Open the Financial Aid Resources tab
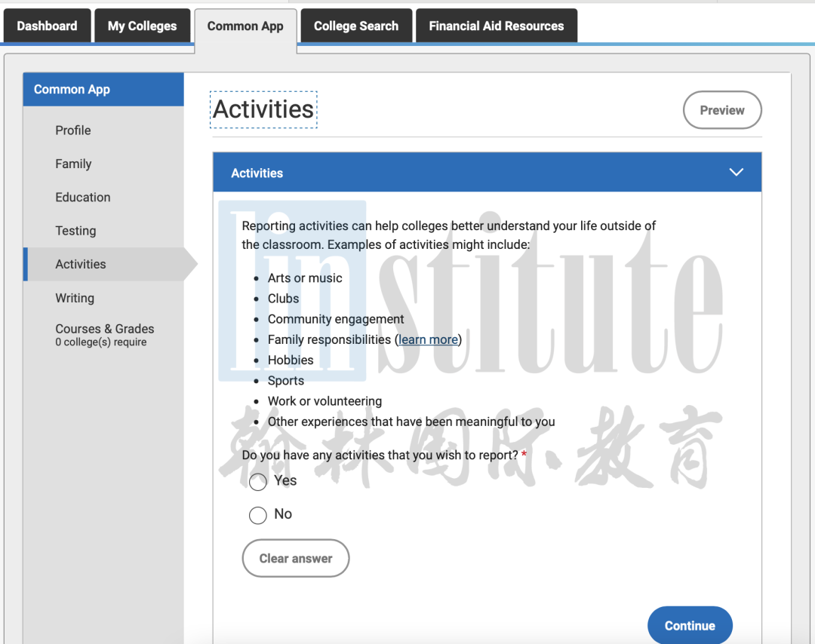The image size is (815, 644). [x=497, y=26]
